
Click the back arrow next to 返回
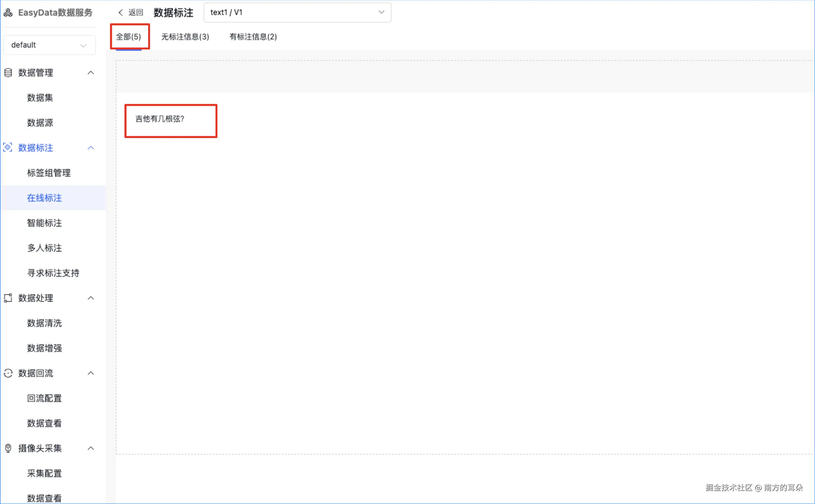tap(121, 12)
